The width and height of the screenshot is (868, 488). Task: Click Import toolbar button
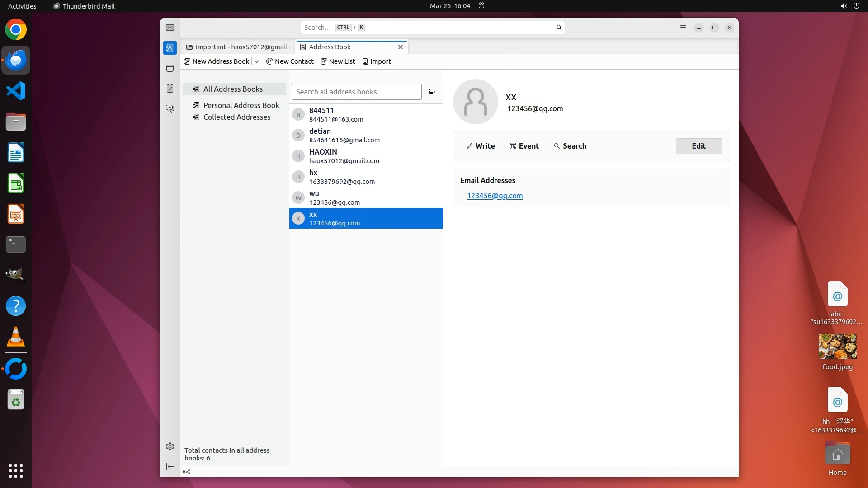pos(377,61)
